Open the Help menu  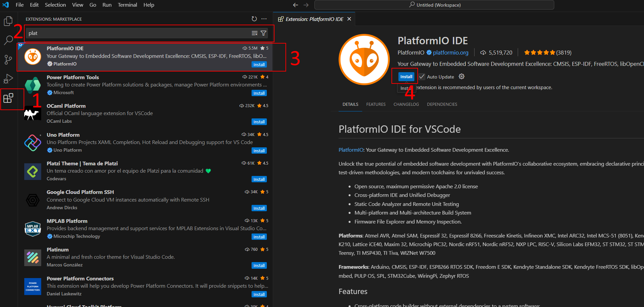(149, 5)
